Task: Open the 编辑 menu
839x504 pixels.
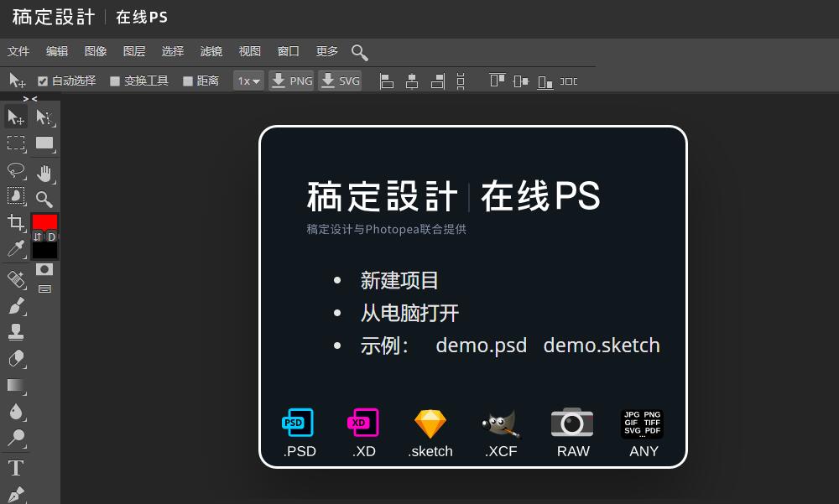Action: pyautogui.click(x=57, y=51)
